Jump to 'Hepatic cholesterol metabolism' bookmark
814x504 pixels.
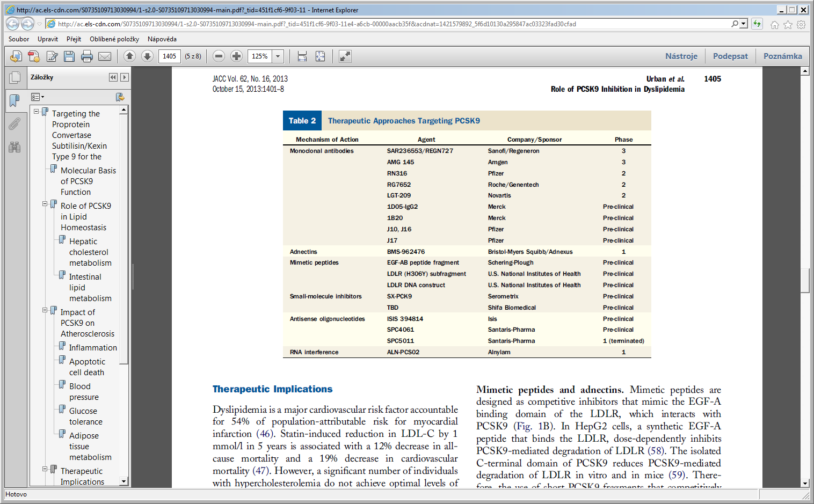click(x=90, y=252)
